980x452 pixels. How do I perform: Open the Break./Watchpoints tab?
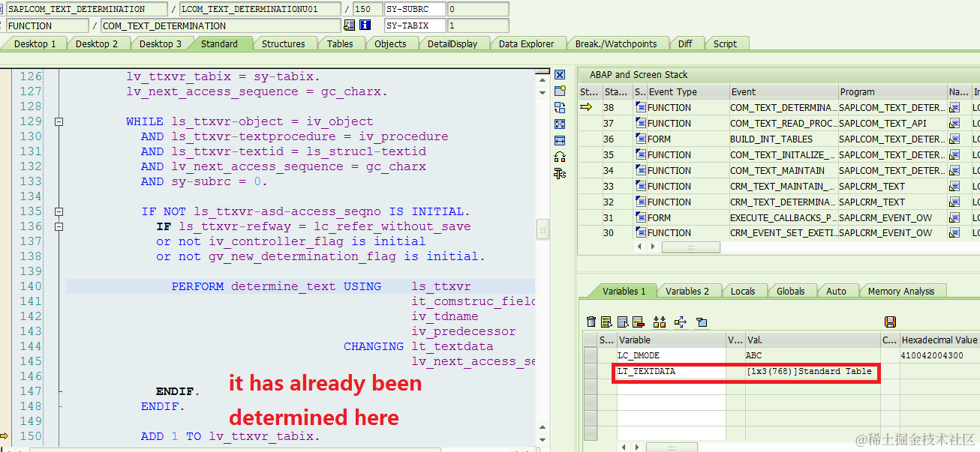coord(616,43)
